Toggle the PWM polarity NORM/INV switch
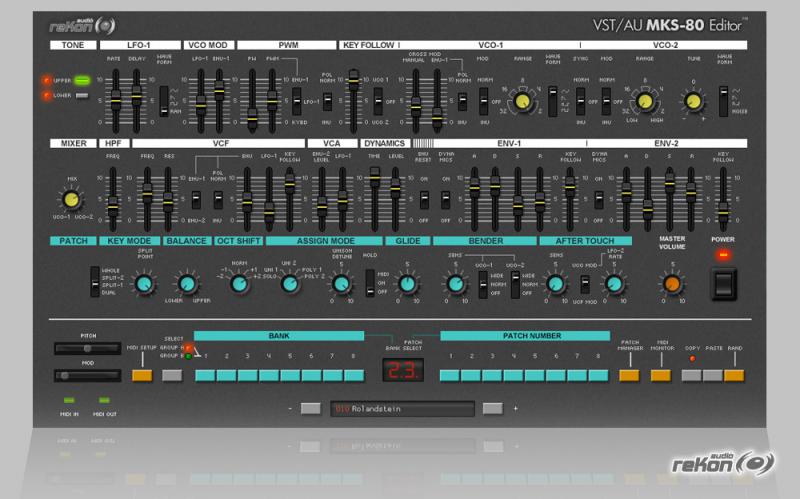The height and width of the screenshot is (499, 800). pyautogui.click(x=328, y=102)
